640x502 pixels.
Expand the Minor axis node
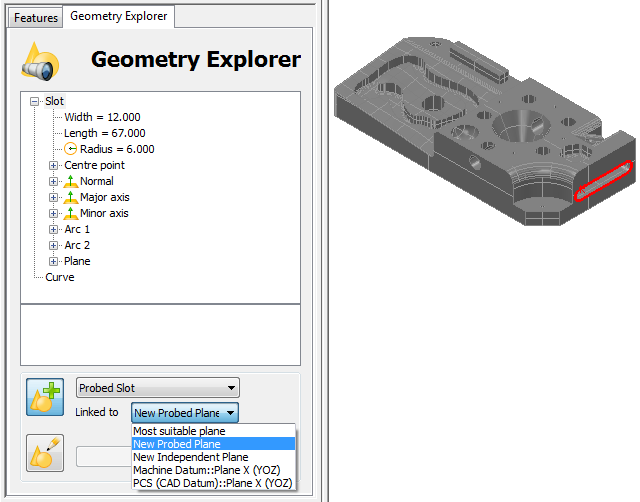(53, 213)
